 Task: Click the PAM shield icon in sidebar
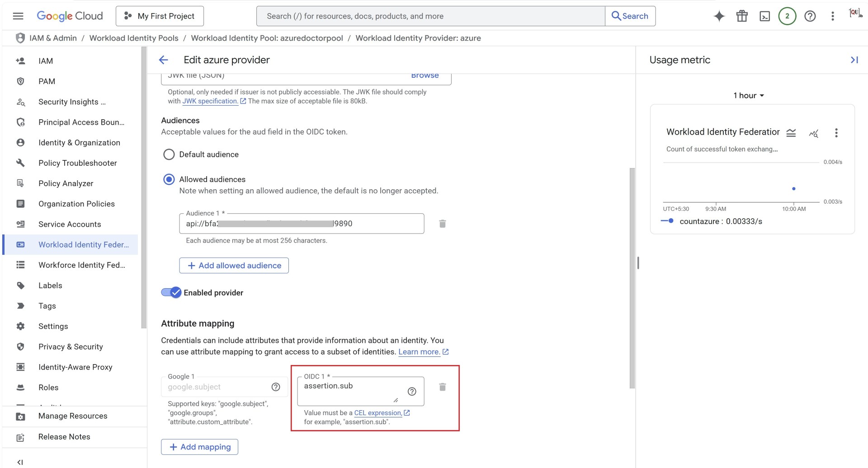click(20, 81)
